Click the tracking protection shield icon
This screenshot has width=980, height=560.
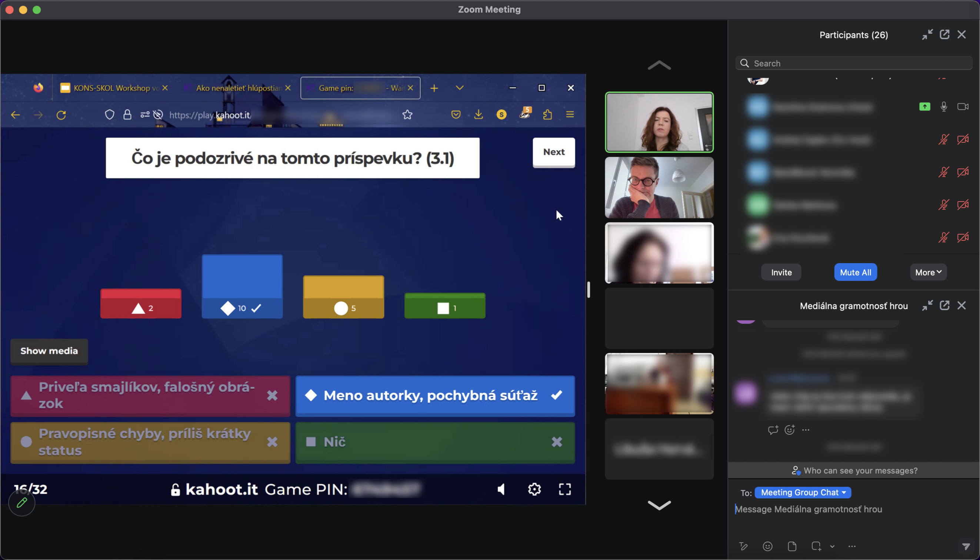click(110, 115)
